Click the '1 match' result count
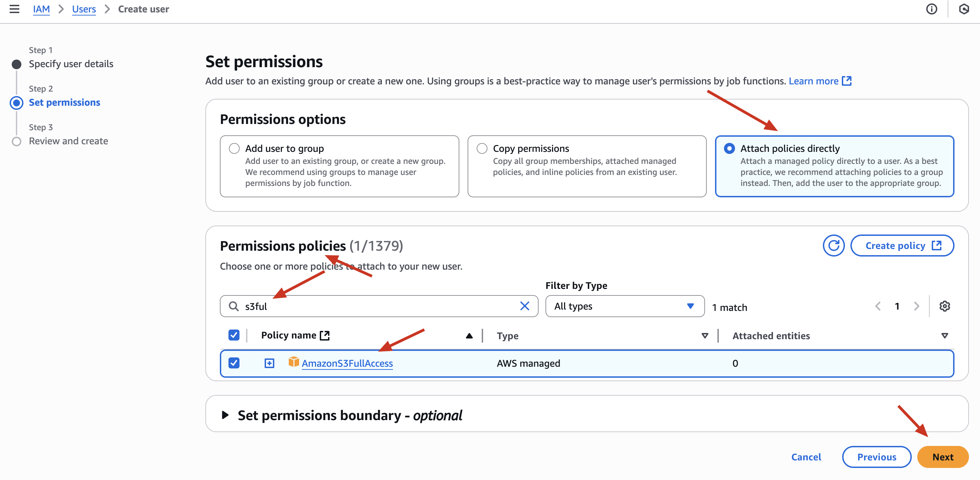This screenshot has width=980, height=480. coord(730,307)
